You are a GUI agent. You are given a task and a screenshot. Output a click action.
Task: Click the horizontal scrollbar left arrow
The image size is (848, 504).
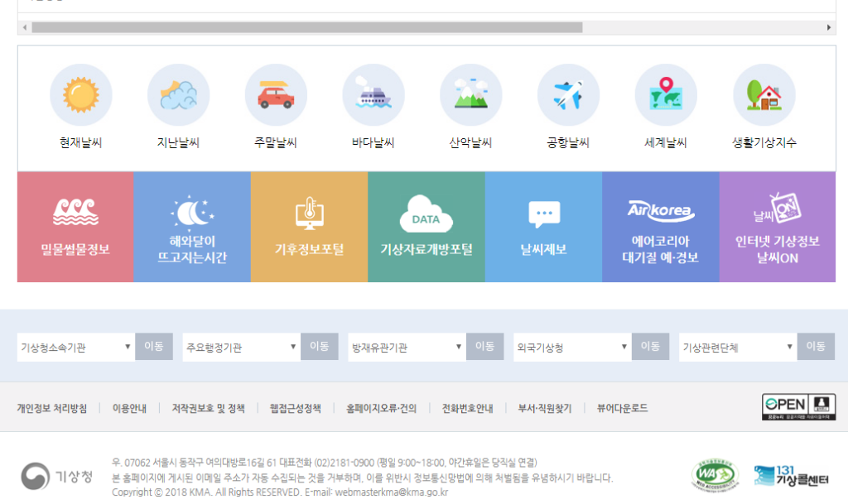(24, 27)
